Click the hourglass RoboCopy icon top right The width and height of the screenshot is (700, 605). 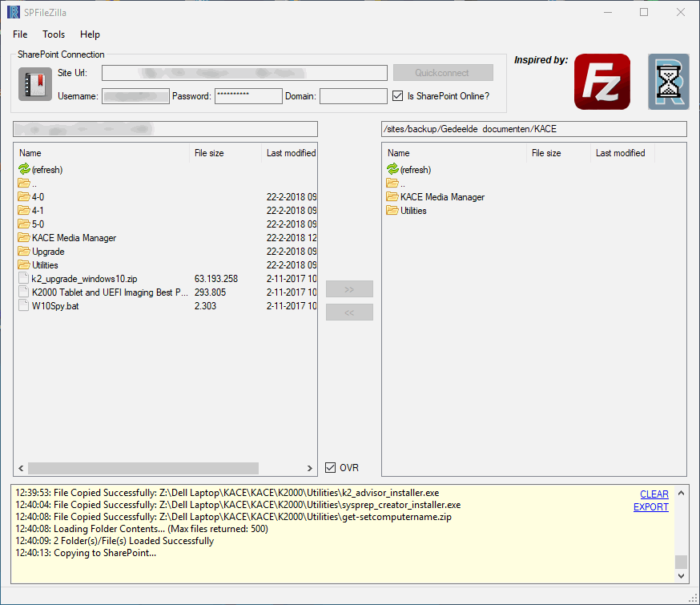tap(668, 81)
